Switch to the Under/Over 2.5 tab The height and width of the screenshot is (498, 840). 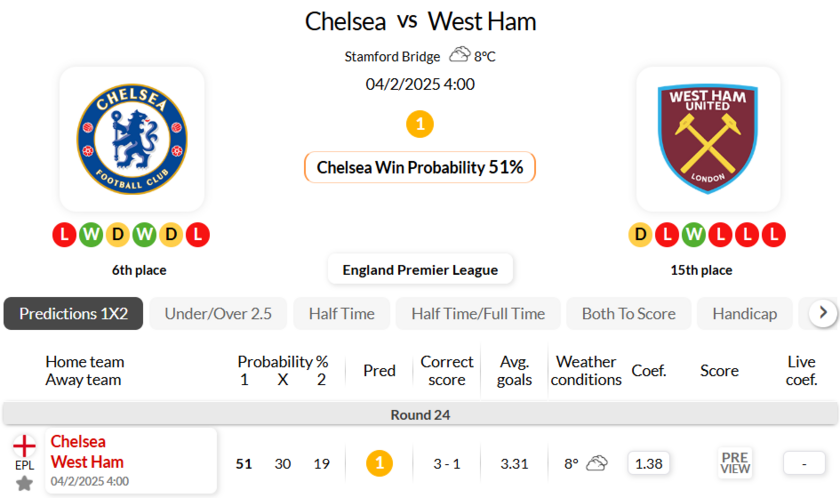coord(218,313)
